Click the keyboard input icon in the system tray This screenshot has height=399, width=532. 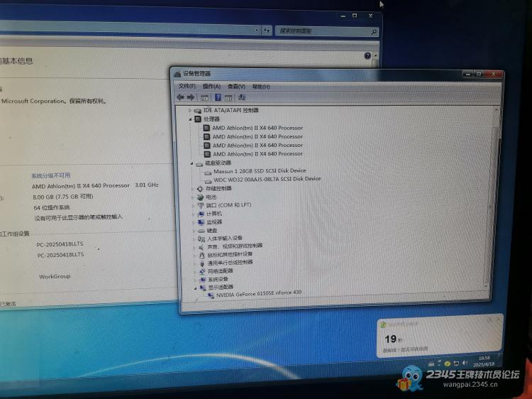pos(431,364)
